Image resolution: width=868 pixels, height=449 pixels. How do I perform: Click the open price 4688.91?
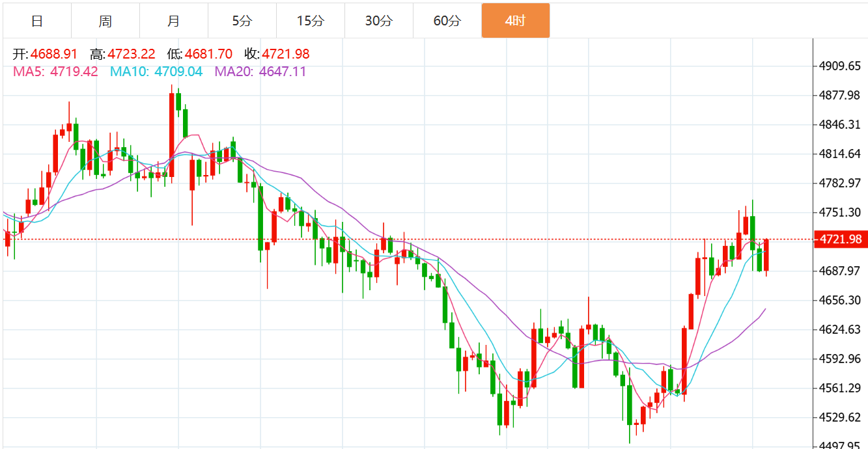(x=53, y=54)
